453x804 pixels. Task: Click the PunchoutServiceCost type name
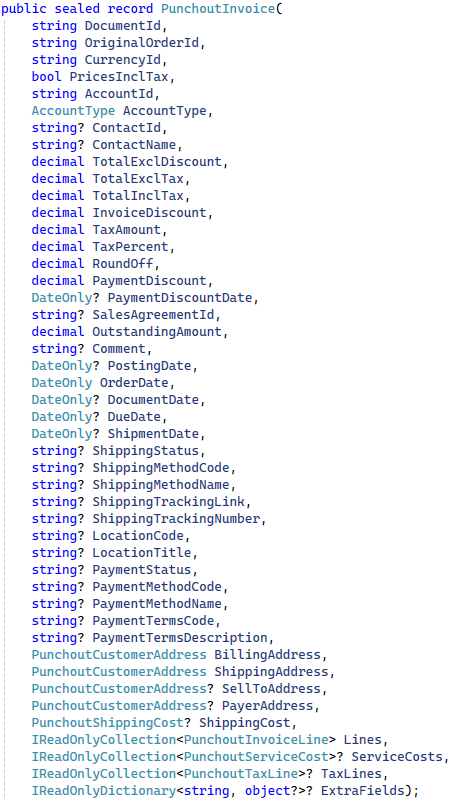(256, 756)
